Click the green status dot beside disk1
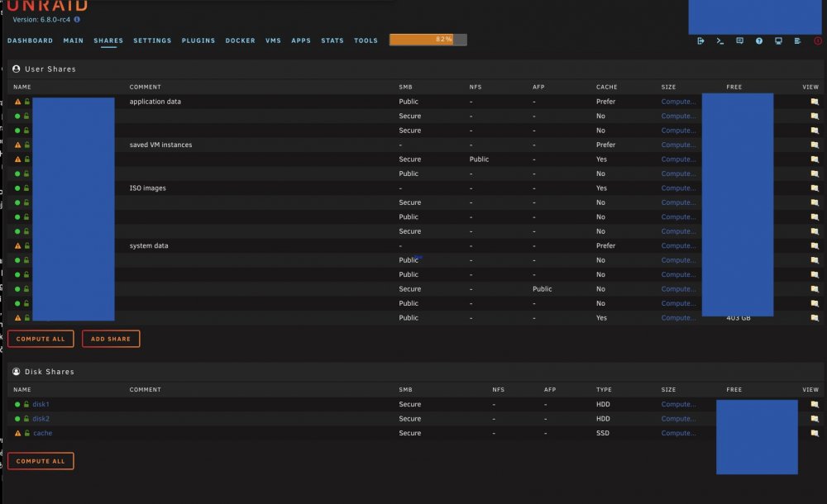 point(17,404)
